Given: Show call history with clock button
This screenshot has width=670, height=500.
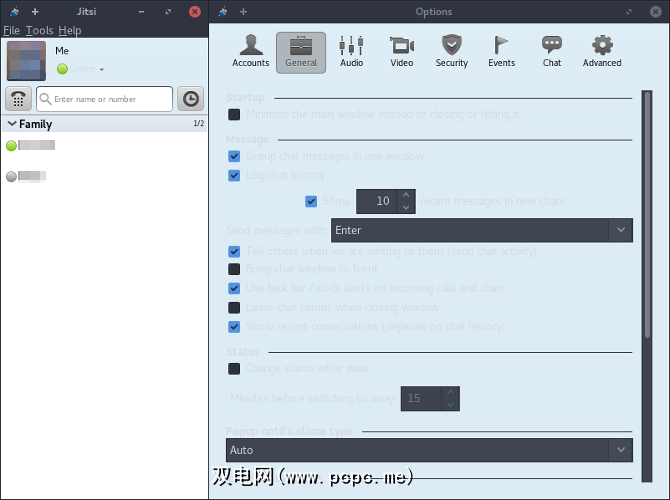Looking at the screenshot, I should (x=191, y=99).
